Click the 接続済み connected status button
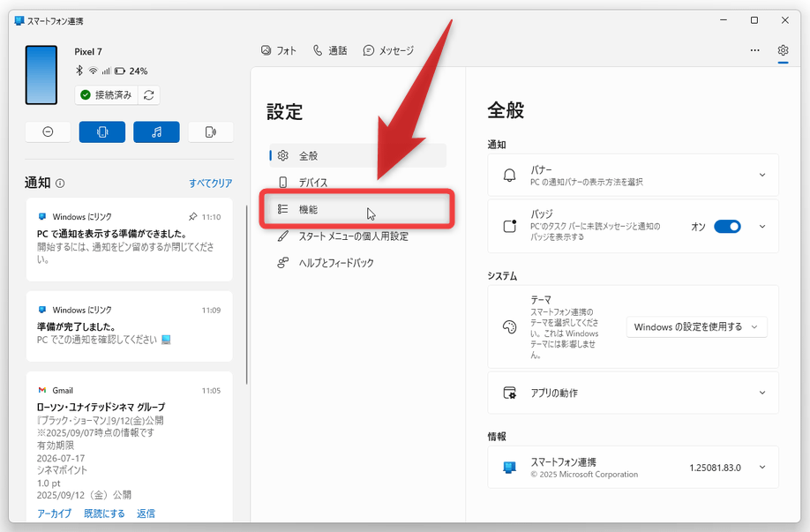The width and height of the screenshot is (810, 532). point(107,95)
